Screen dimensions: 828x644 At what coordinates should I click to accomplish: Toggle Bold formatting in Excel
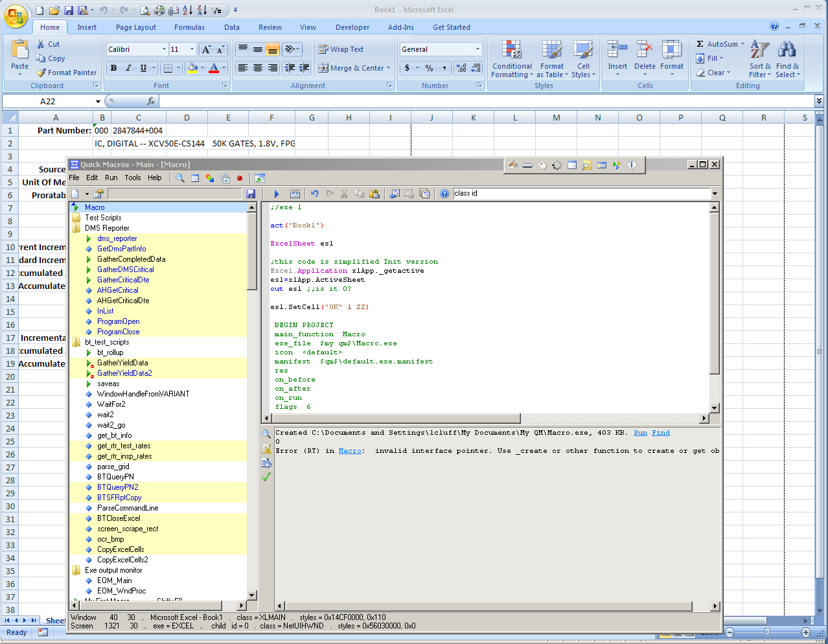113,68
